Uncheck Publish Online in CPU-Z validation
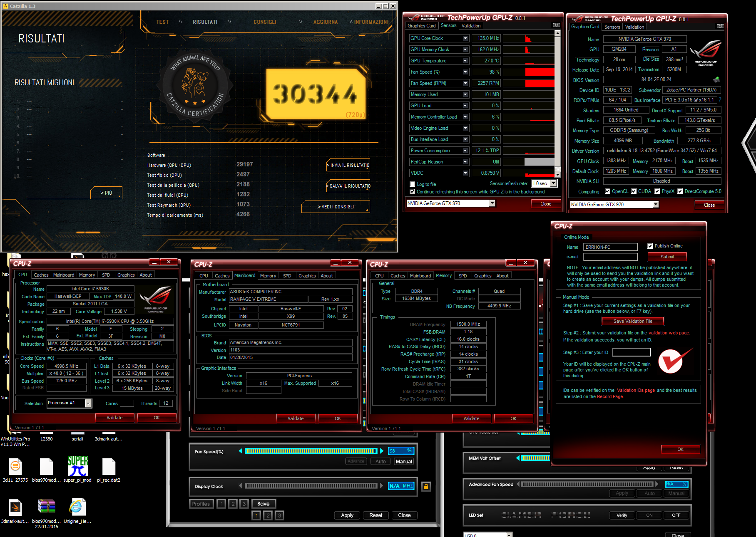756x537 pixels. (650, 246)
